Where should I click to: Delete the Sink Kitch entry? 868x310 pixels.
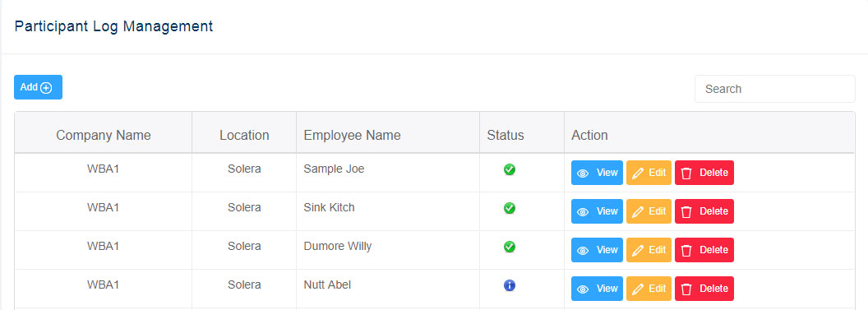click(x=704, y=211)
